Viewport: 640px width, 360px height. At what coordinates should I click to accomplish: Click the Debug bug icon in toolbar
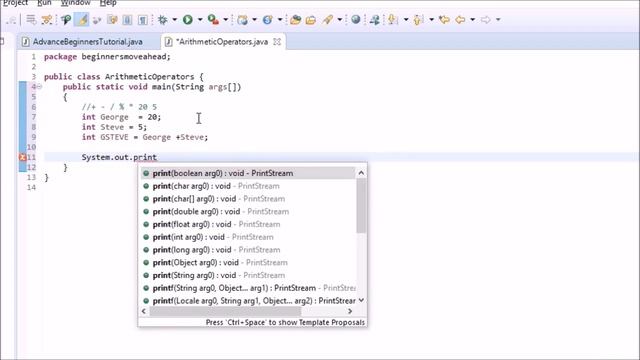click(x=163, y=20)
